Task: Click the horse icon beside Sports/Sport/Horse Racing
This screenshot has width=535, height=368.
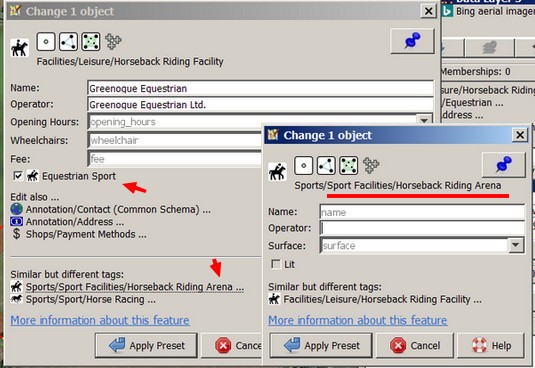Action: tap(16, 299)
